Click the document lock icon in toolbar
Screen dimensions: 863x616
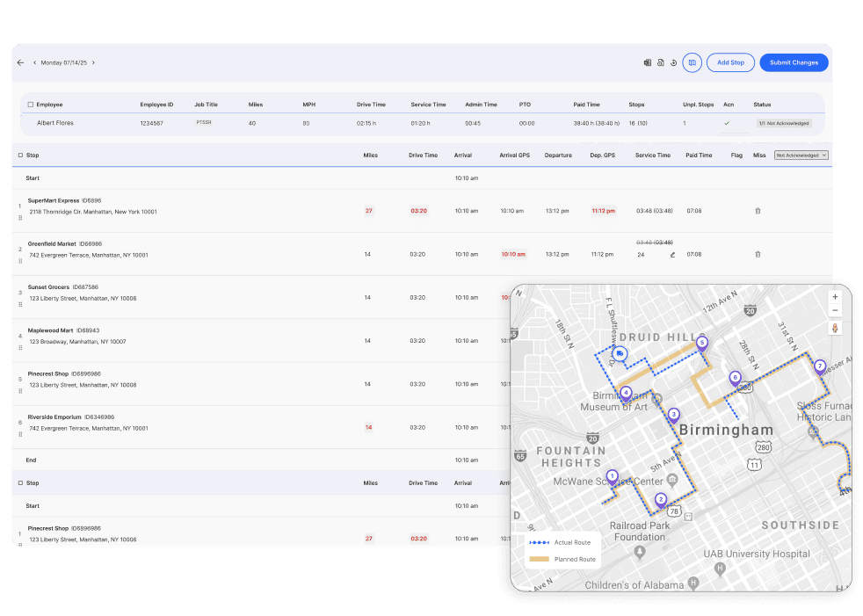click(661, 62)
